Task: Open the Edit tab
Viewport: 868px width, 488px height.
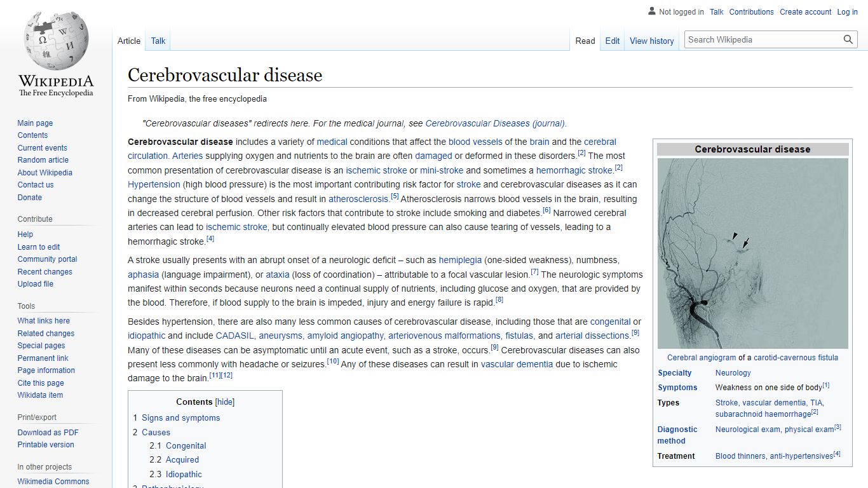Action: pos(613,41)
